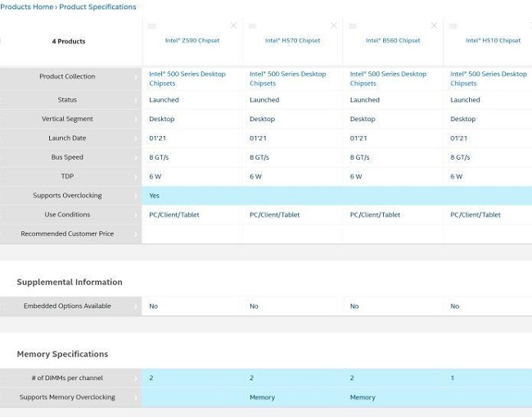Click Z590 TDP 6 W value

[x=155, y=177]
